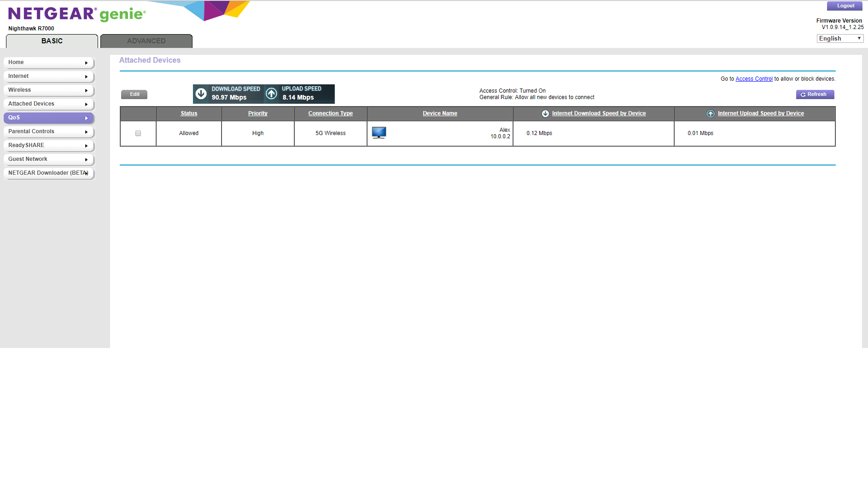This screenshot has width=868, height=478.
Task: Click the upload speed arrow icon
Action: [x=272, y=93]
